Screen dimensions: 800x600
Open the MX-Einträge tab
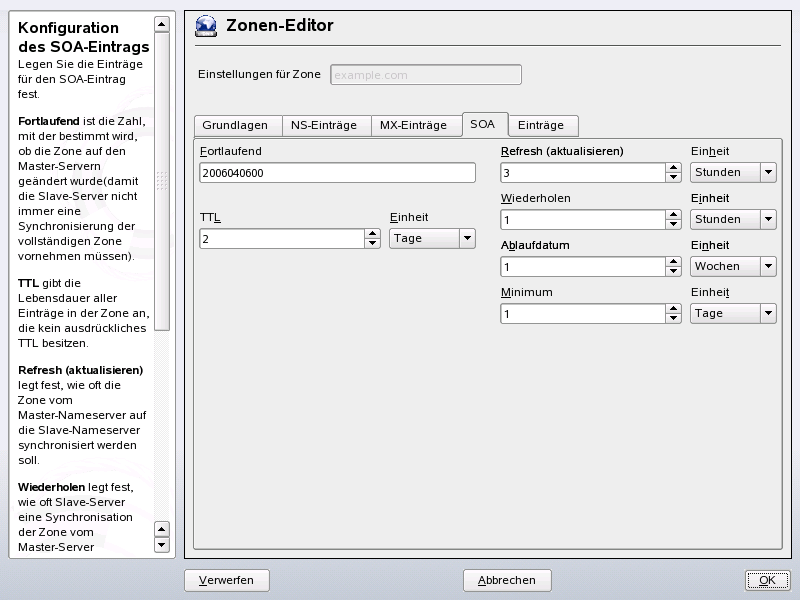click(413, 125)
